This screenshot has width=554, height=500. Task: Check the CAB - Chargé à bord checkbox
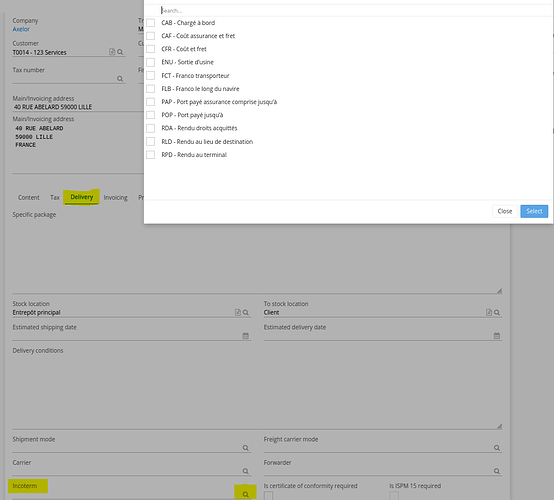click(x=151, y=23)
